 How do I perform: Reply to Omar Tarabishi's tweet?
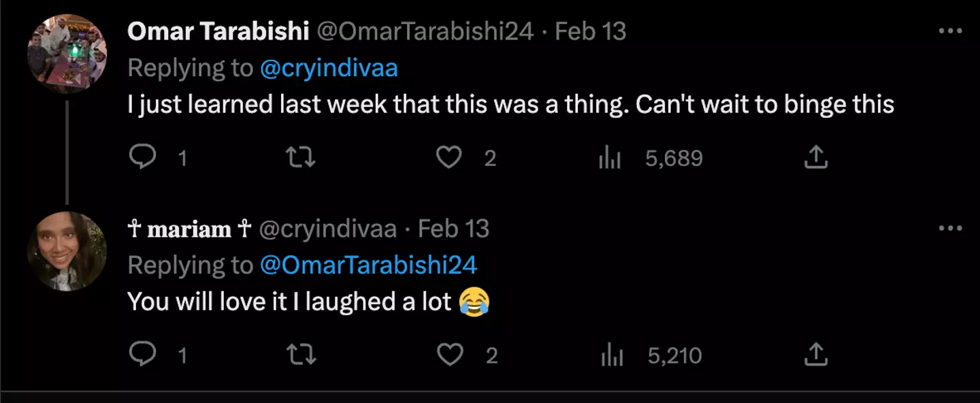click(x=143, y=158)
